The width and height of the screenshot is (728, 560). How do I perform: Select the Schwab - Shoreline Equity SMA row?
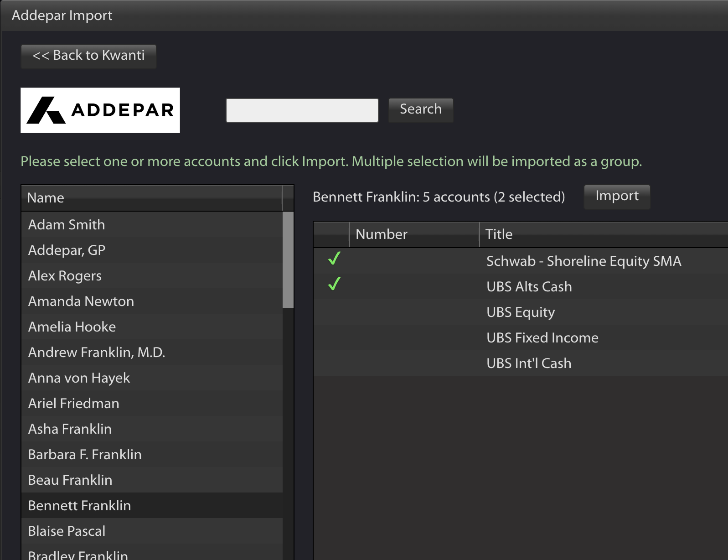[521, 261]
